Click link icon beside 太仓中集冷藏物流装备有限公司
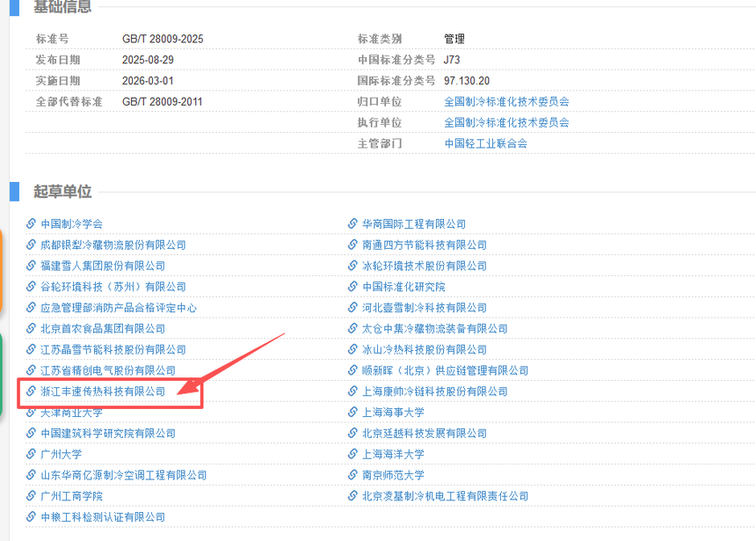 [353, 328]
